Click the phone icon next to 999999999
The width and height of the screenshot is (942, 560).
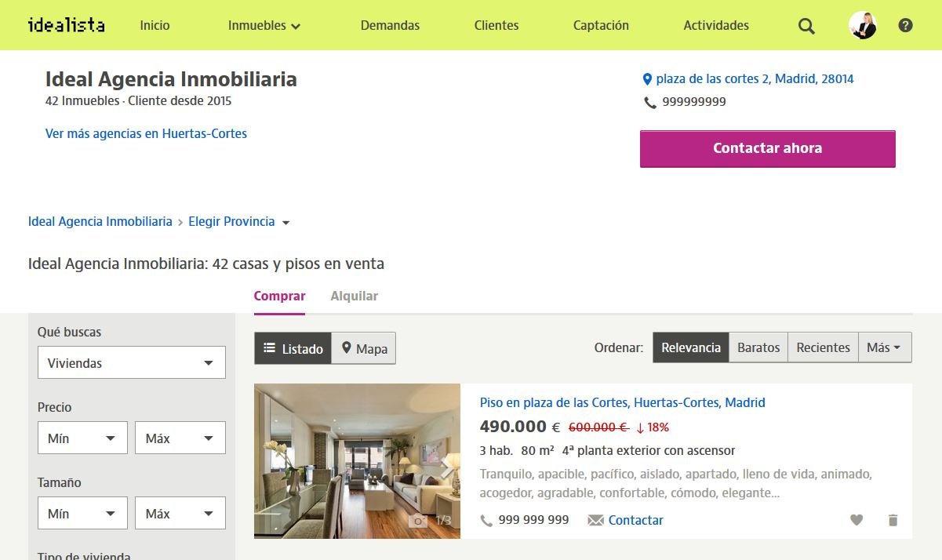click(650, 102)
